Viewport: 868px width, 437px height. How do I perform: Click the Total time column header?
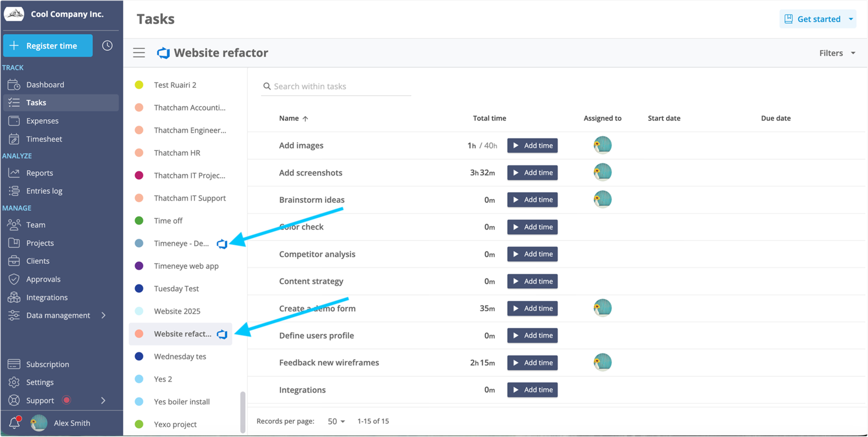click(x=489, y=118)
